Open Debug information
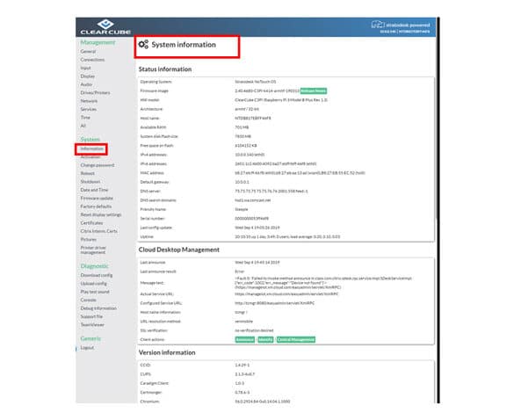Viewport: 514px width, 420px height. coord(98,308)
